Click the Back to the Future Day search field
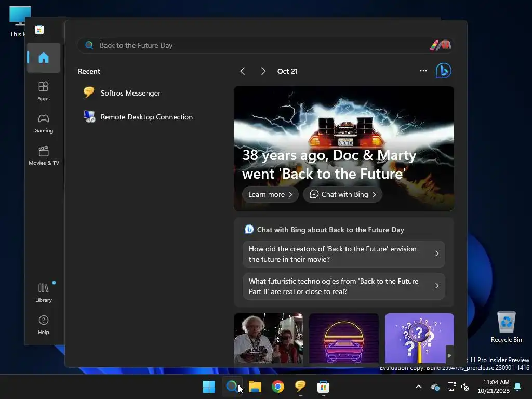This screenshot has width=532, height=399. click(x=264, y=45)
